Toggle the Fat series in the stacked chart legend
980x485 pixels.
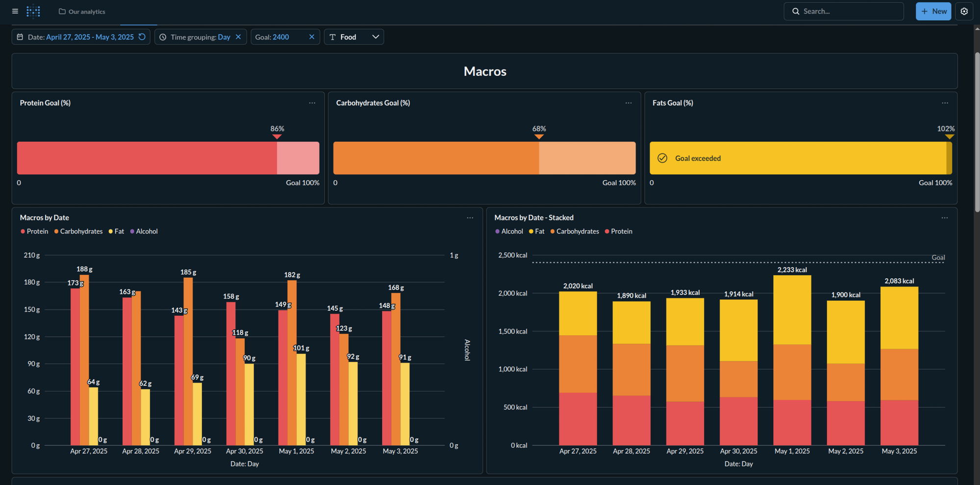pos(536,231)
